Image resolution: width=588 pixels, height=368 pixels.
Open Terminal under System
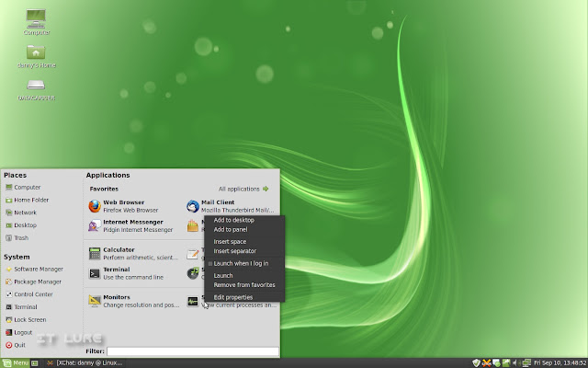coord(21,307)
